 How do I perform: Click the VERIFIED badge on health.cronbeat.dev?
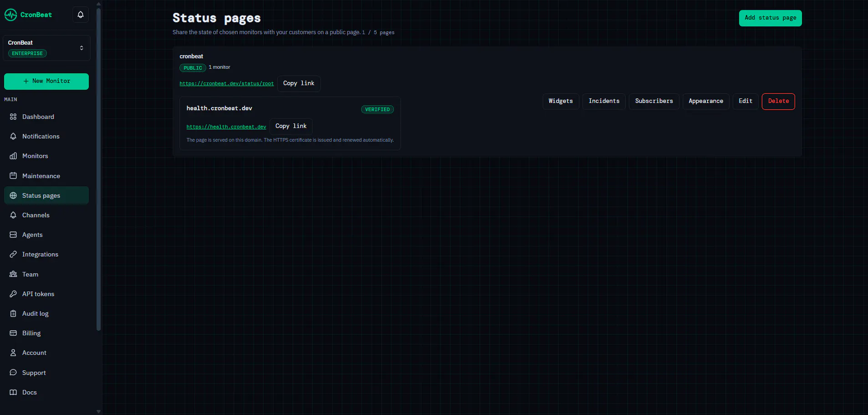(378, 109)
